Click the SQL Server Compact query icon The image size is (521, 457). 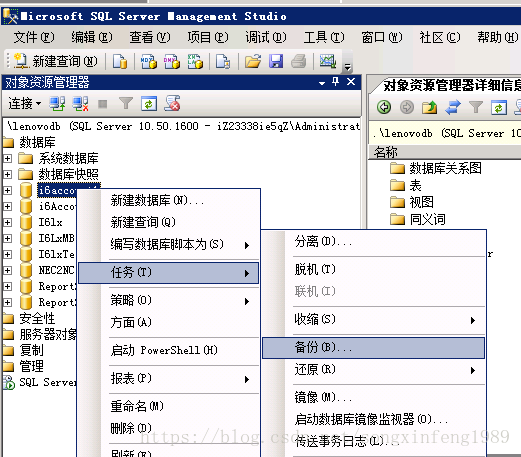[223, 61]
